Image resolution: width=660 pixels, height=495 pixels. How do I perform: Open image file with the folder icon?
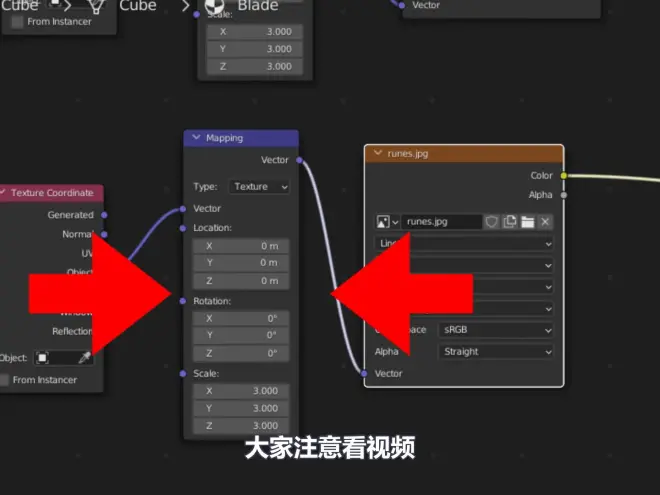(527, 222)
